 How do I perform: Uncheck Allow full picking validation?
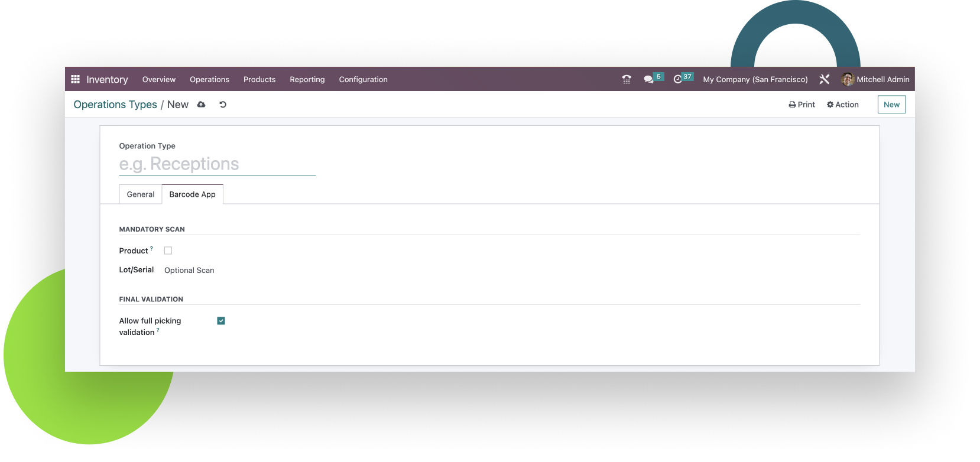coord(221,321)
